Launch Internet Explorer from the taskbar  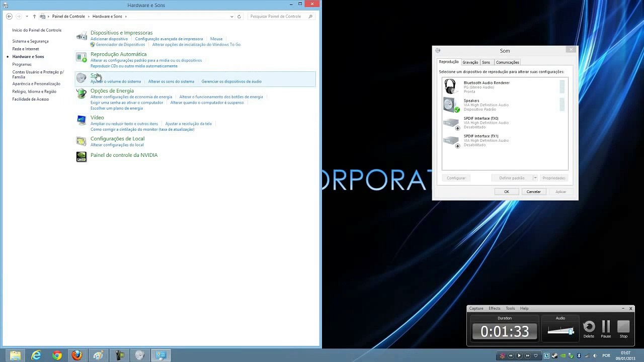click(36, 355)
